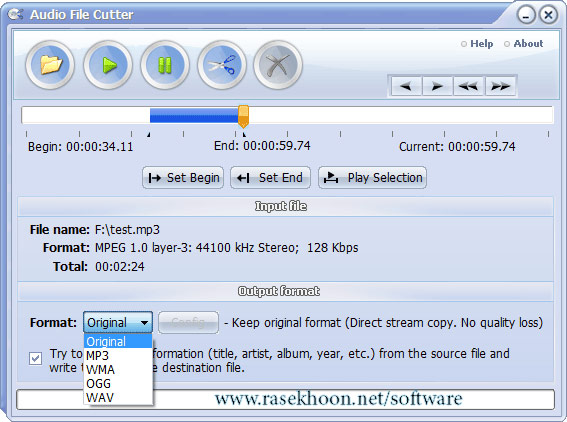This screenshot has height=422, width=567.
Task: Collapse the Format combo box arrow
Action: point(144,323)
